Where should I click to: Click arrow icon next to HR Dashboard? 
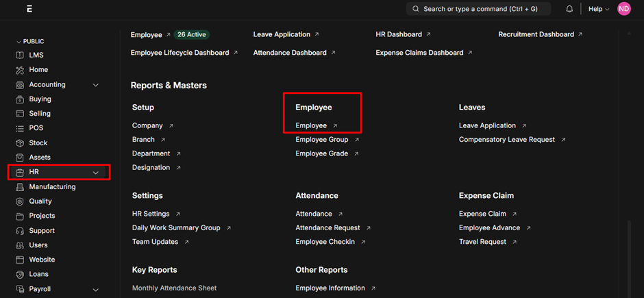coord(428,34)
